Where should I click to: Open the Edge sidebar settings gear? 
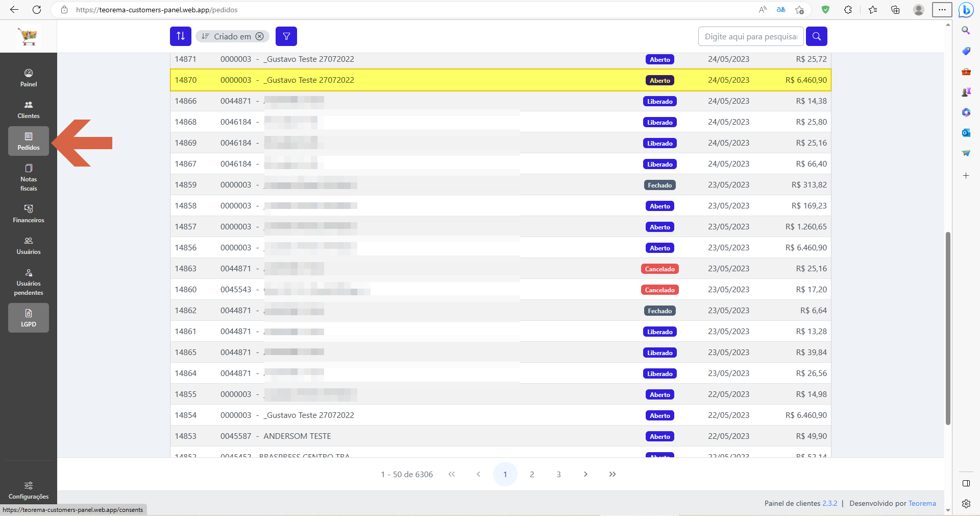point(966,504)
